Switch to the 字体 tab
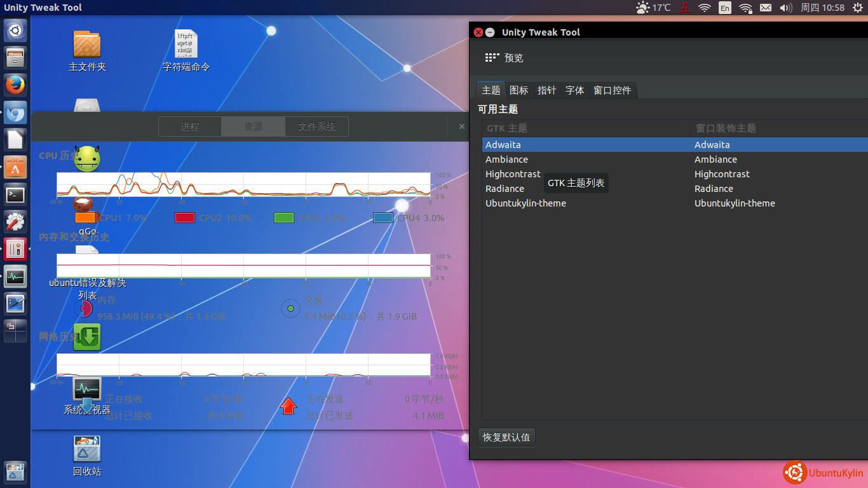 coord(574,90)
